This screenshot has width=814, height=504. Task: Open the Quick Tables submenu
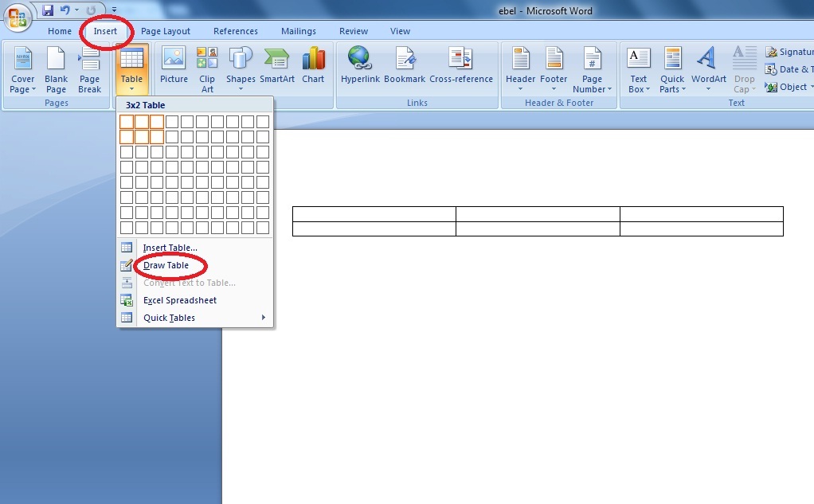(x=170, y=317)
